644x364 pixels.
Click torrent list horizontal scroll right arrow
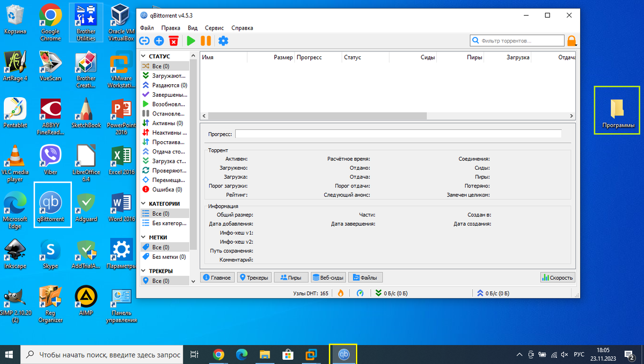571,115
